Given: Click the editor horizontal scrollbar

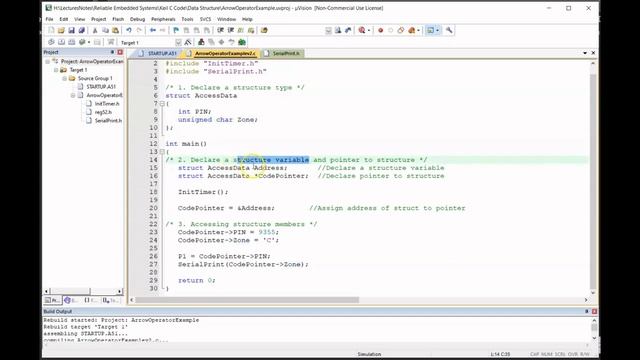Looking at the screenshot, I should [x=247, y=300].
